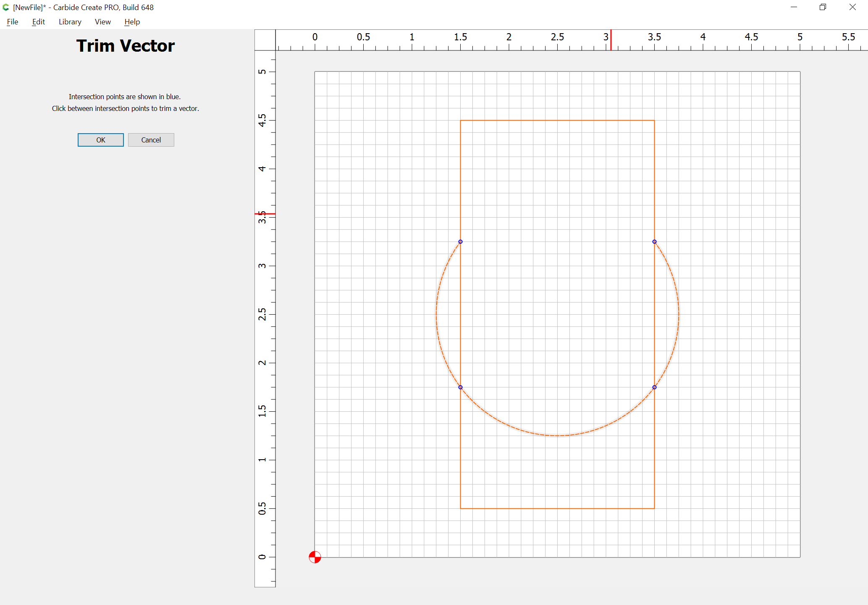
Task: Click the red cursor marker on vertical ruler
Action: pos(265,214)
